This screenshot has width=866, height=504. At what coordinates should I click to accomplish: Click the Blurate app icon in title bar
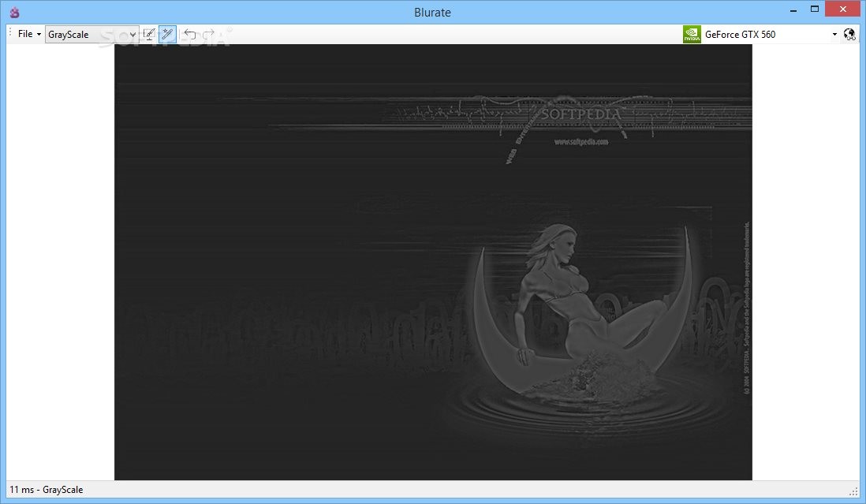pyautogui.click(x=15, y=12)
